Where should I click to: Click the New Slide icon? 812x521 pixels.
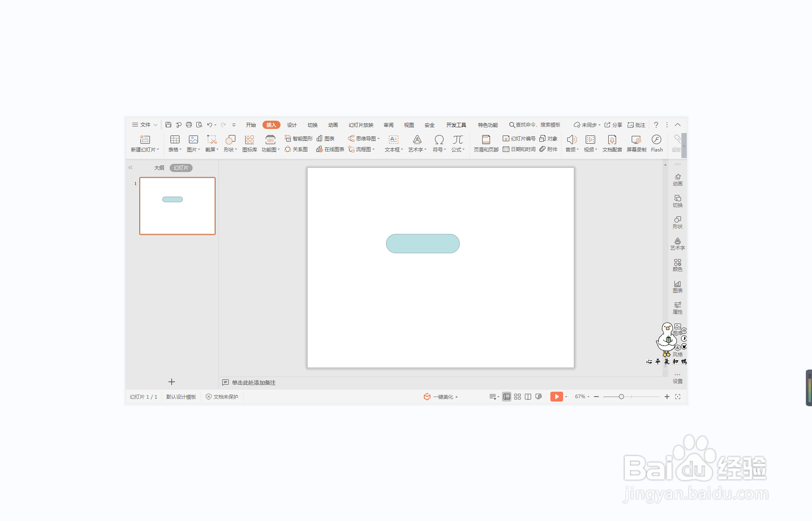(x=145, y=140)
